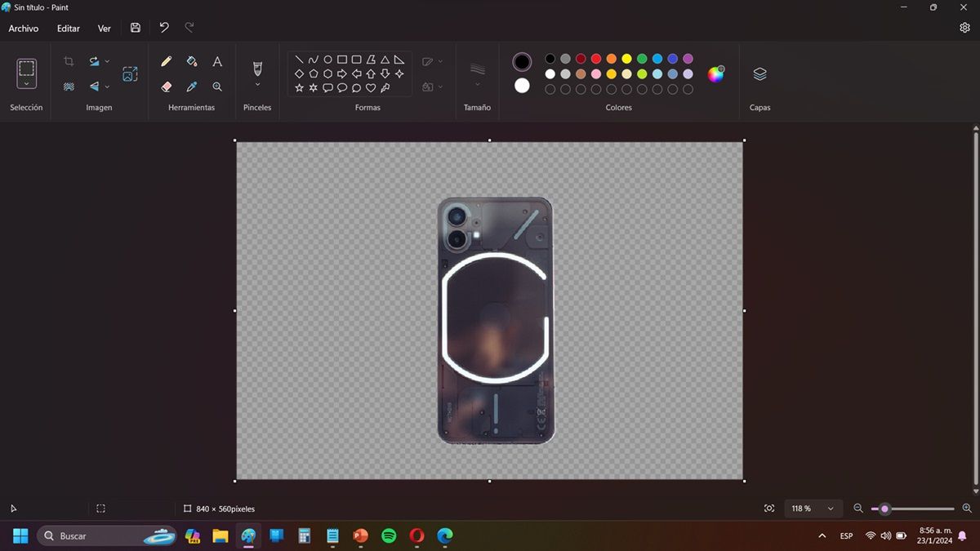Click the zoom out magnifier icon
This screenshot has width=980, height=551.
(x=858, y=509)
